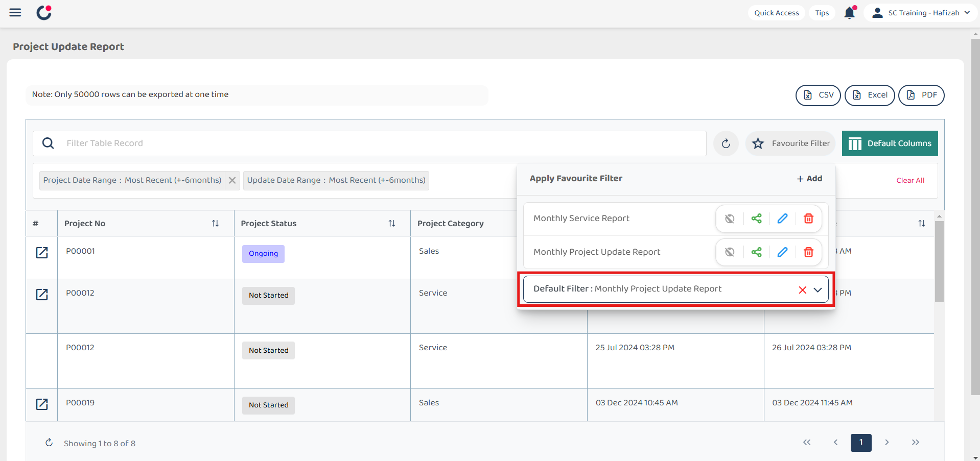The height and width of the screenshot is (461, 980).
Task: Share the Monthly Service Report filter
Action: click(756, 219)
